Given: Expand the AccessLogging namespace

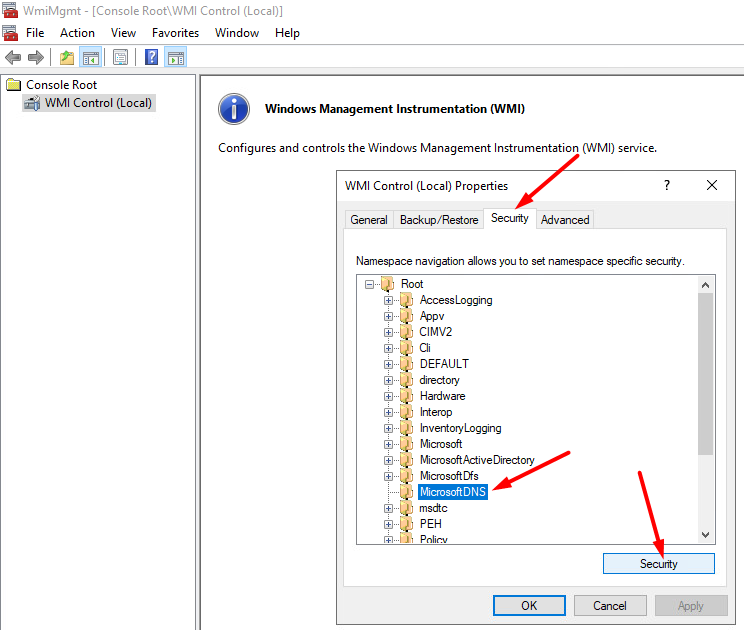Looking at the screenshot, I should click(388, 300).
